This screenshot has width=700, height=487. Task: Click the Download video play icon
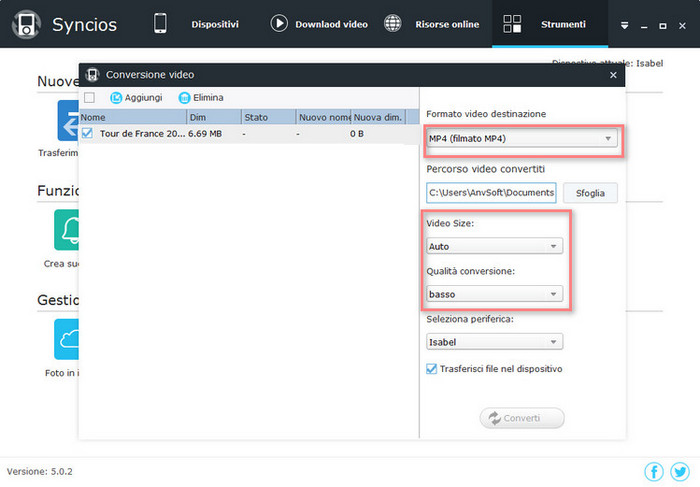point(279,24)
